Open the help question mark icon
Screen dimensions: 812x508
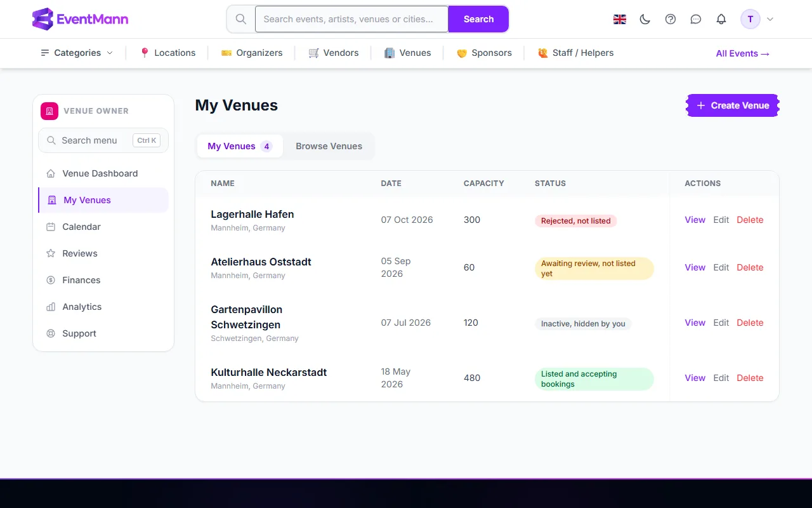click(x=671, y=19)
